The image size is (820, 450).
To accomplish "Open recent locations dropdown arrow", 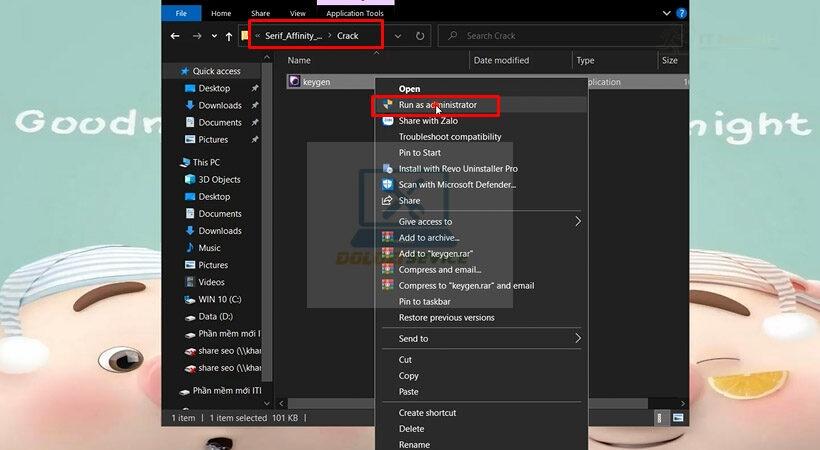I will (214, 36).
